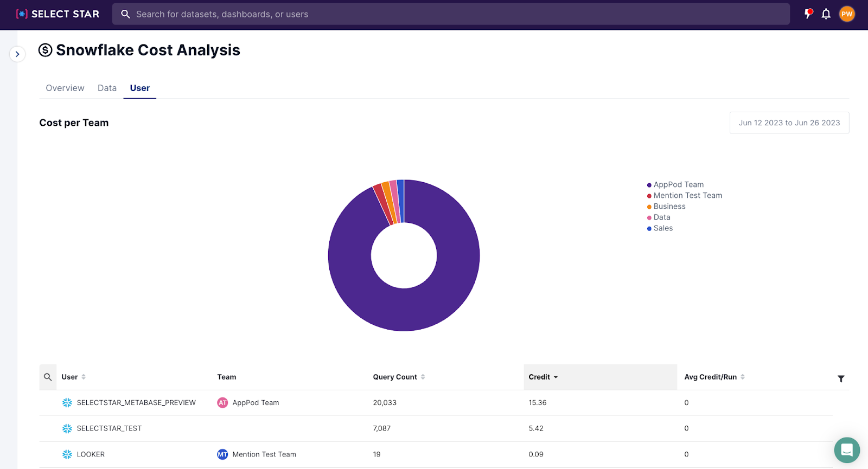Expand the collapsed left sidebar
The image size is (868, 469).
[x=17, y=54]
